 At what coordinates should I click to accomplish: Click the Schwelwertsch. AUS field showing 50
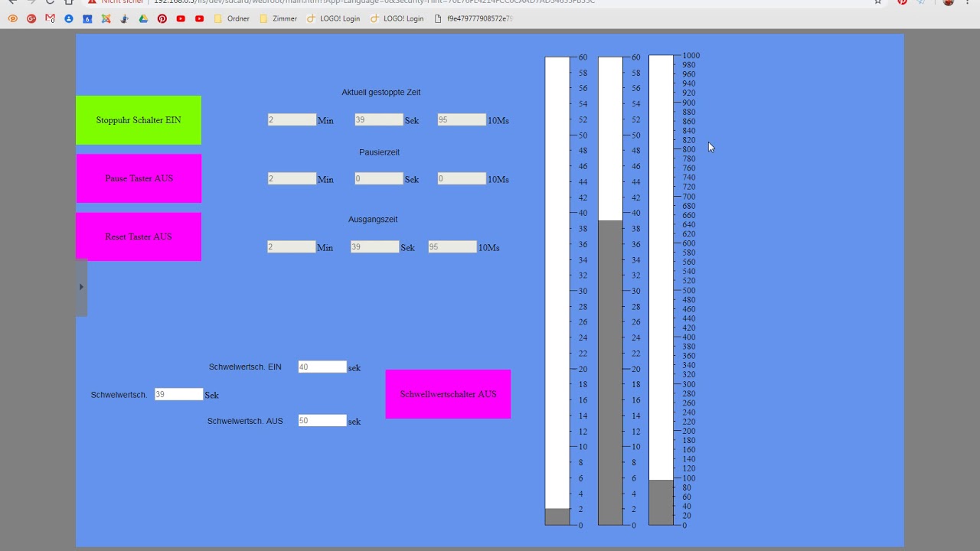[322, 420]
